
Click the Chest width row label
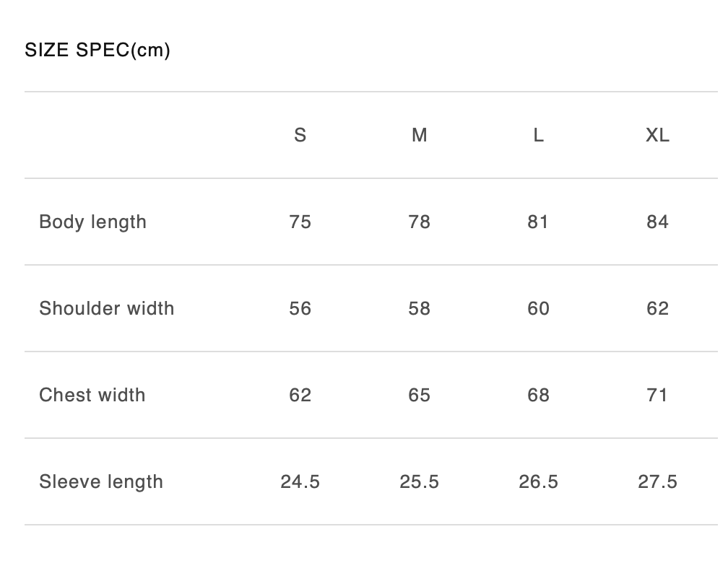coord(92,395)
